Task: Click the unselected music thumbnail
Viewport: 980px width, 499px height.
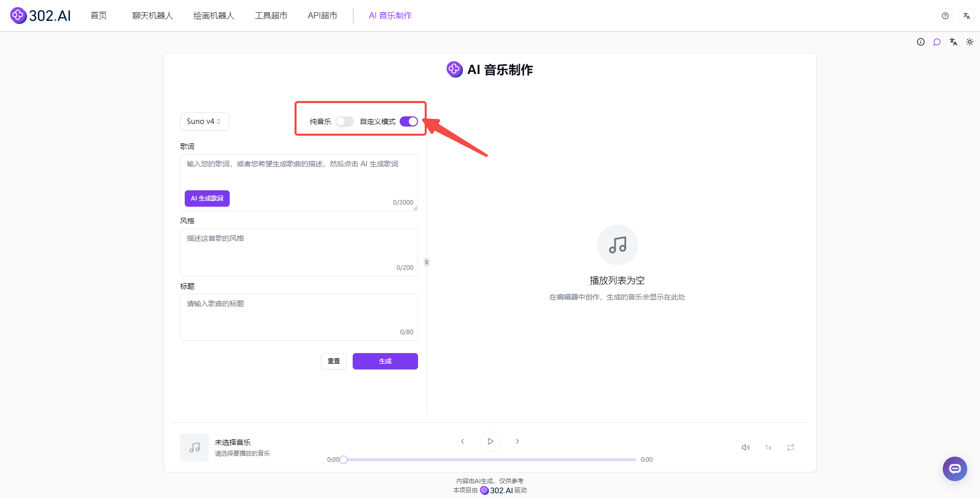Action: pyautogui.click(x=194, y=447)
